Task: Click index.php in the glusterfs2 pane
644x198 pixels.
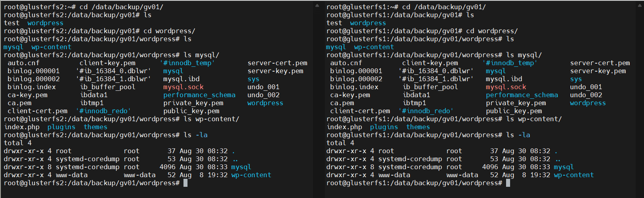Action: [22, 127]
